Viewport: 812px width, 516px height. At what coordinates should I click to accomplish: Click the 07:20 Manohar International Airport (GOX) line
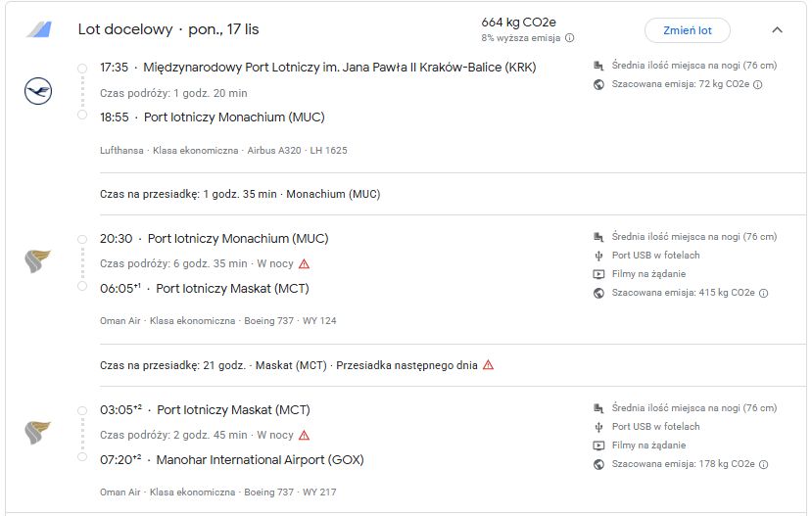coord(232,459)
